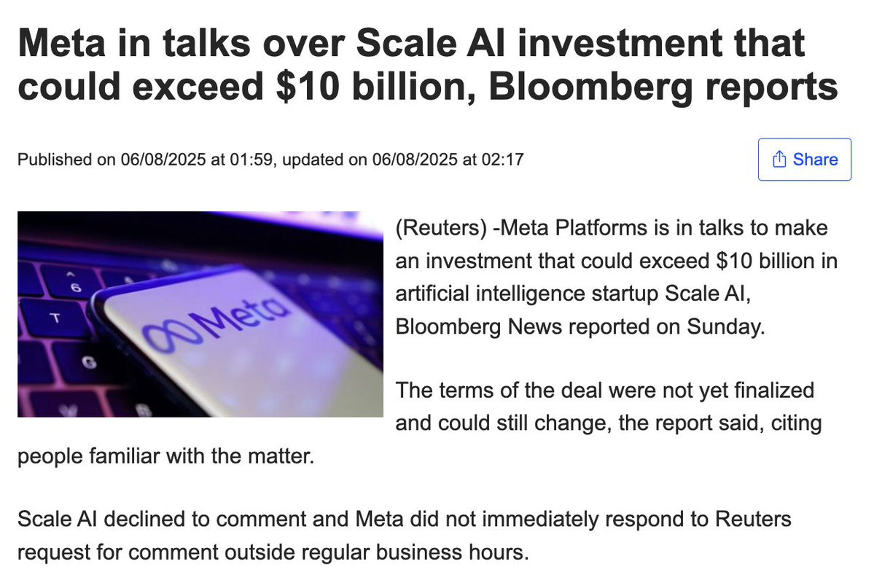Click the G key in the photo
Screen dimensions: 874x588
89,362
